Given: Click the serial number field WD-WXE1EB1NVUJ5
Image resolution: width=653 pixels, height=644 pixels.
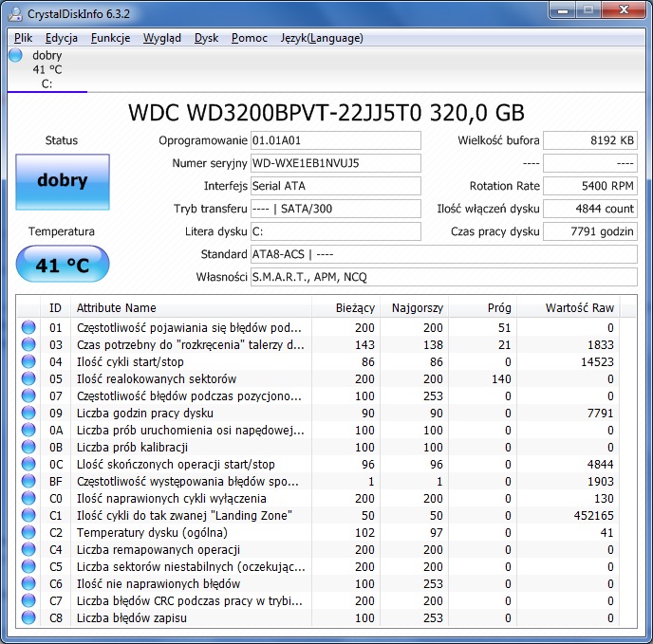Looking at the screenshot, I should click(336, 163).
